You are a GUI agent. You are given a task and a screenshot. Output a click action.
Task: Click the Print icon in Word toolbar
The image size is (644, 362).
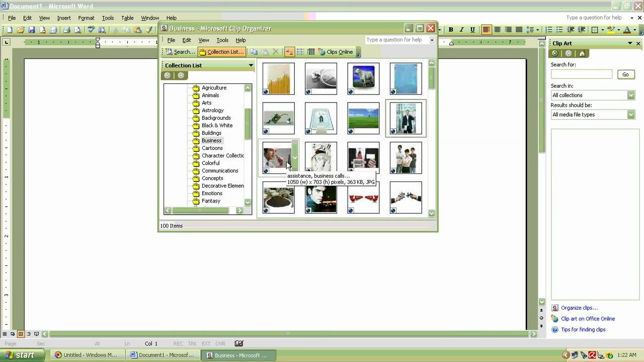[x=66, y=30]
